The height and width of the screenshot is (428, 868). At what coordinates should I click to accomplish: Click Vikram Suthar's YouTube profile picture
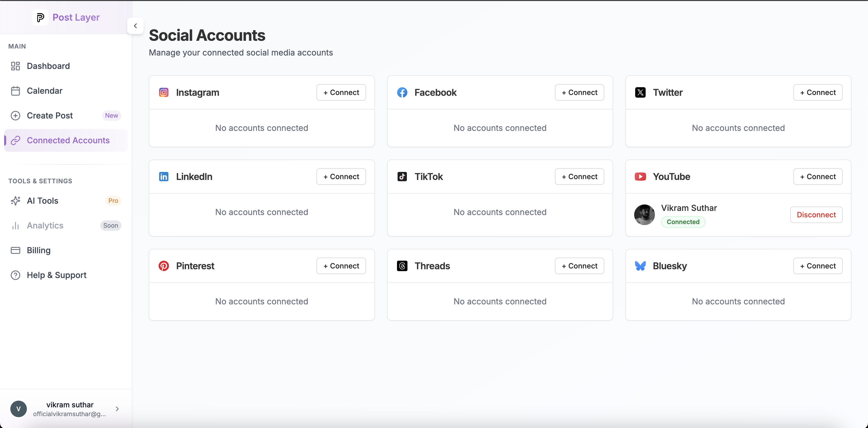click(644, 215)
